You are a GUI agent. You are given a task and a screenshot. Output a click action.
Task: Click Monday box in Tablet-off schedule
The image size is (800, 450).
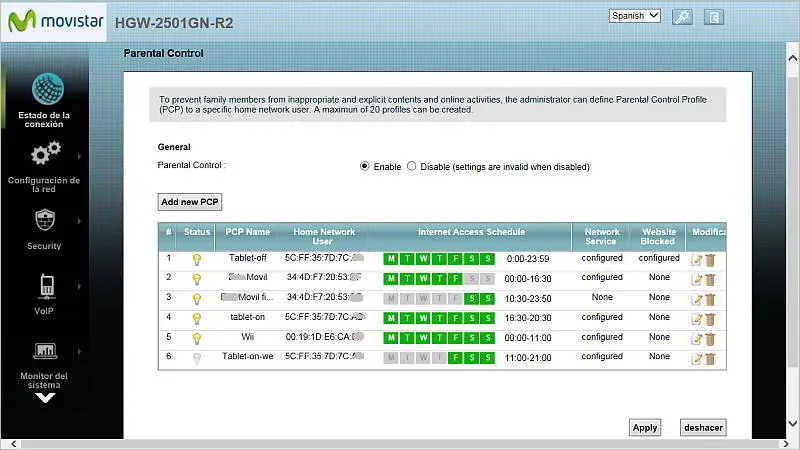pos(391,259)
